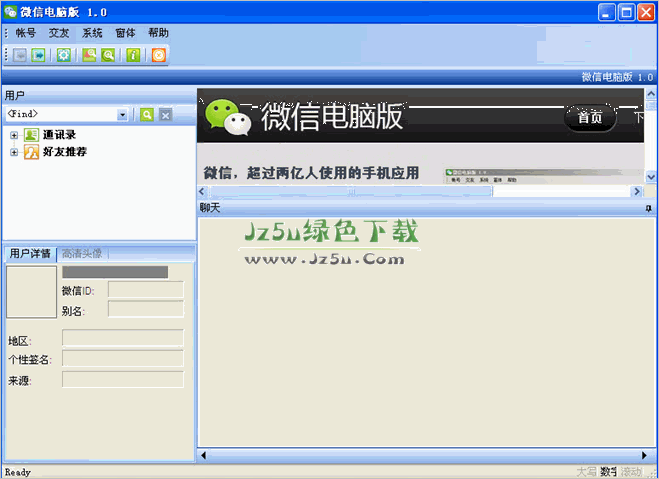
Task: Click the 大写 indicator in status bar
Action: [x=587, y=472]
